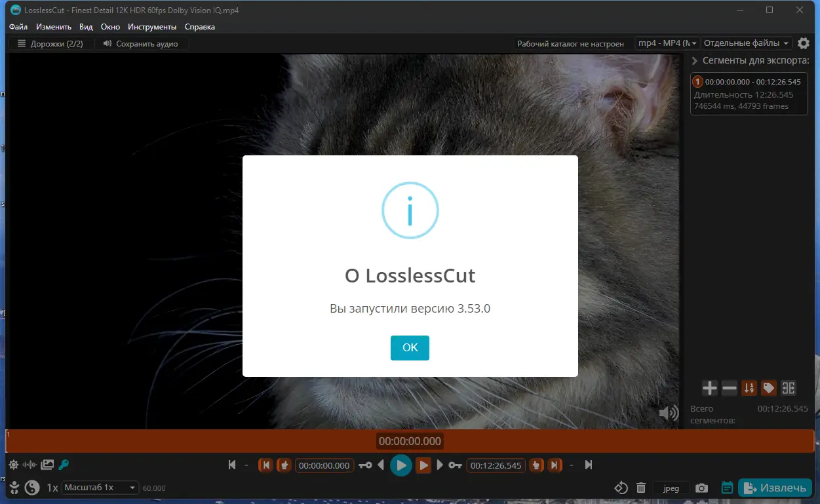
Task: Add a new segment with the plus icon
Action: coord(710,388)
